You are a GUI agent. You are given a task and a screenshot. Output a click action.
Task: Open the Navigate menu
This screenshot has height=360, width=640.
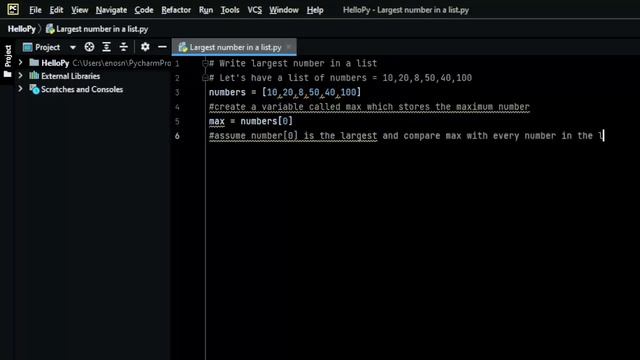pyautogui.click(x=111, y=10)
